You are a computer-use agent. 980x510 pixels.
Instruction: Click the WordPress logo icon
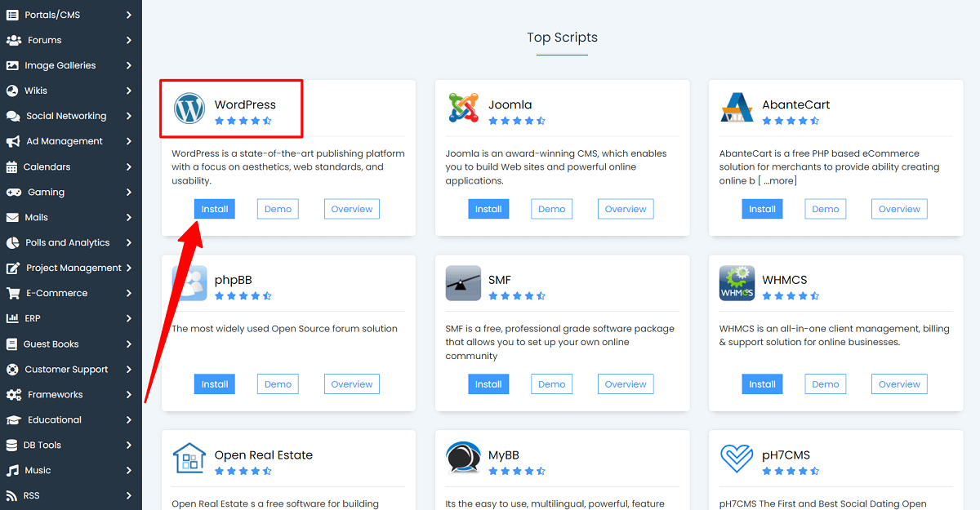pyautogui.click(x=189, y=108)
